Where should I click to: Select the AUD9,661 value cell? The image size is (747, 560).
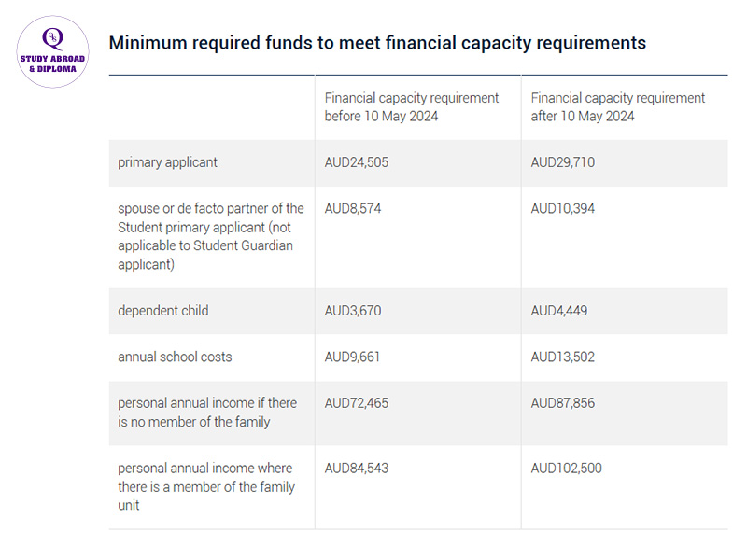click(x=352, y=357)
